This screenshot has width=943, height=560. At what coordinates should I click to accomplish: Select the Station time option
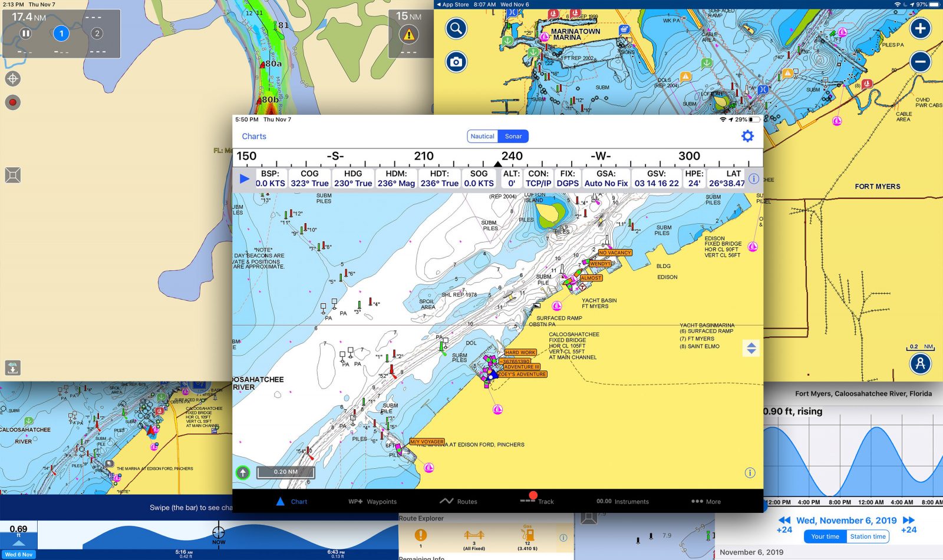click(868, 536)
